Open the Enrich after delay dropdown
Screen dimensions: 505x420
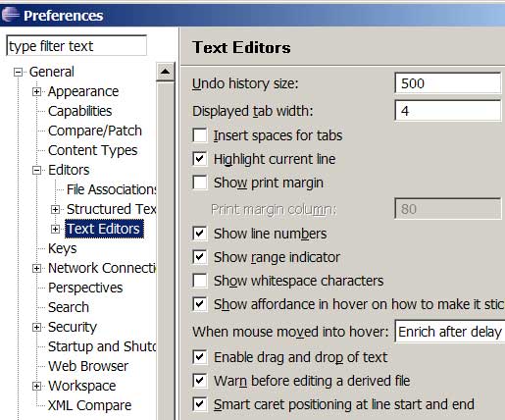pyautogui.click(x=450, y=332)
